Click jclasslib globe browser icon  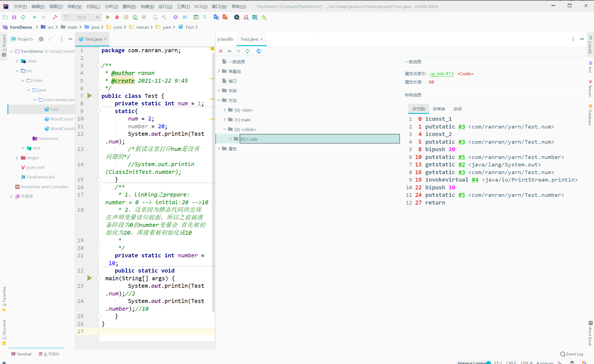point(259,51)
